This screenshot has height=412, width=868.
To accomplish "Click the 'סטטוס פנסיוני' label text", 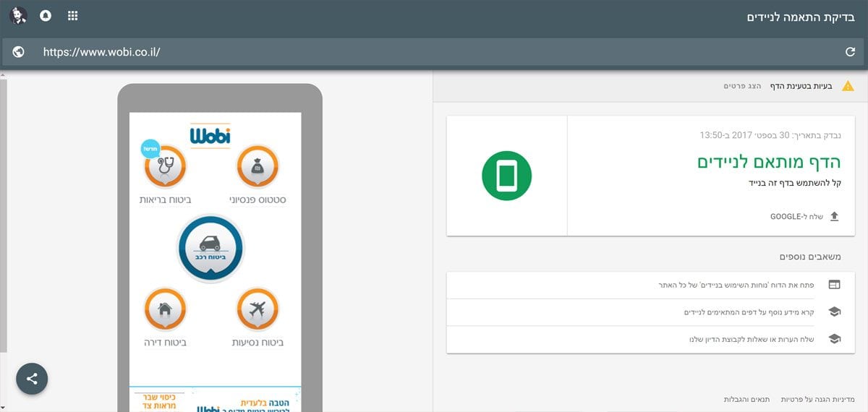I will click(258, 199).
